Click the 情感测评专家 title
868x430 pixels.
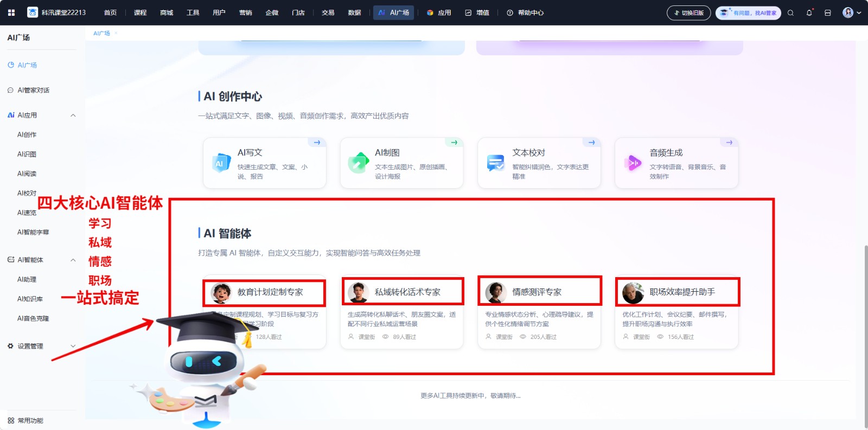pos(537,292)
